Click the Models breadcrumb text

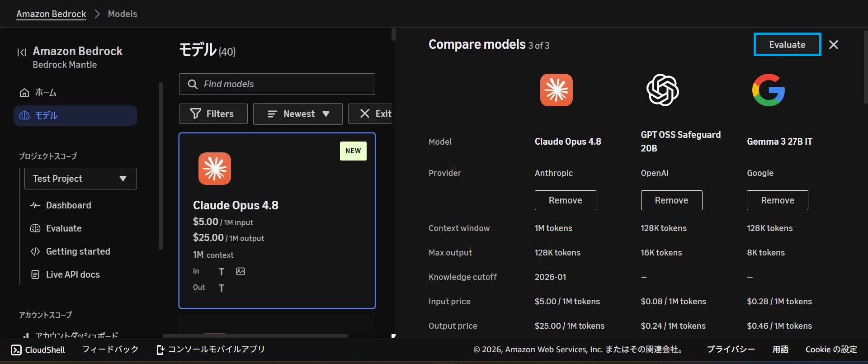[123, 14]
